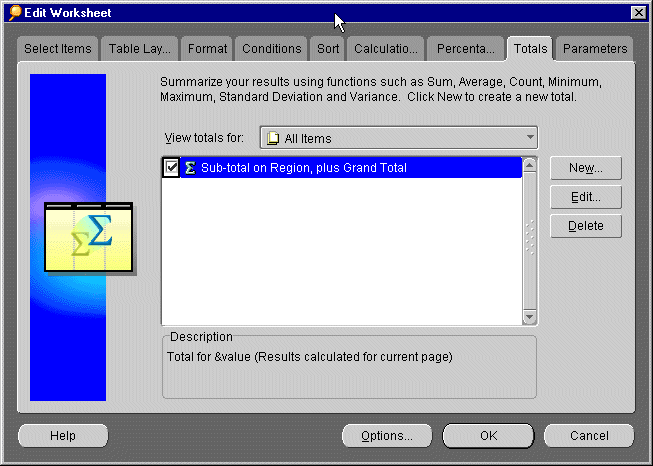Expand the View totals for dropdown arrow
Screen dimensions: 653x466
coord(529,138)
